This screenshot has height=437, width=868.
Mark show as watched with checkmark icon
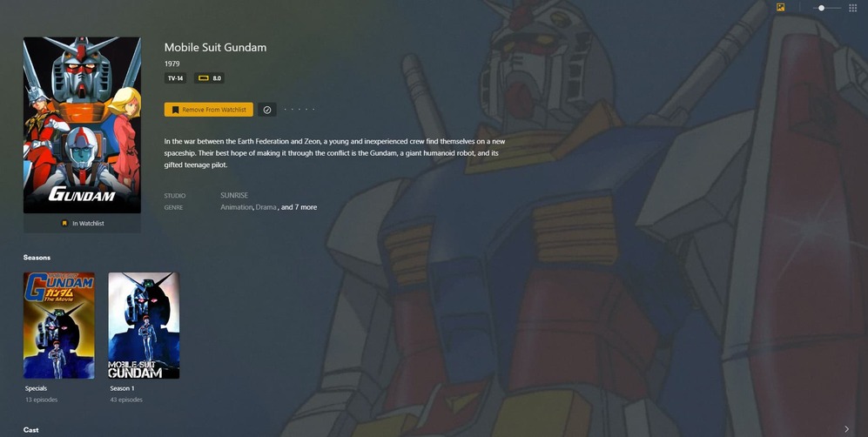tap(267, 110)
